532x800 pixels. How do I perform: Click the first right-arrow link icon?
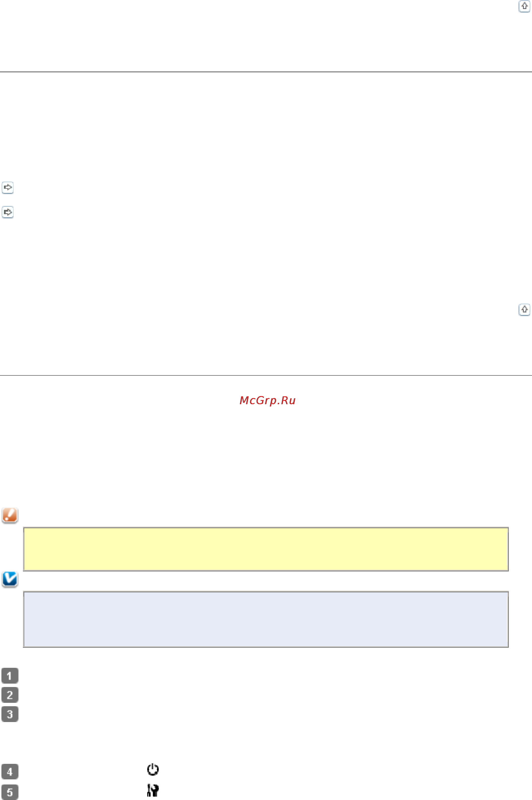tap(8, 188)
